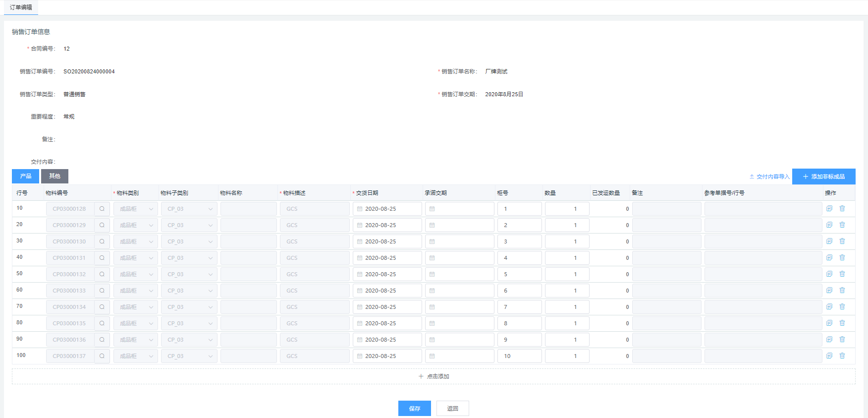
Task: Delete row 20 with trash icon
Action: click(842, 225)
